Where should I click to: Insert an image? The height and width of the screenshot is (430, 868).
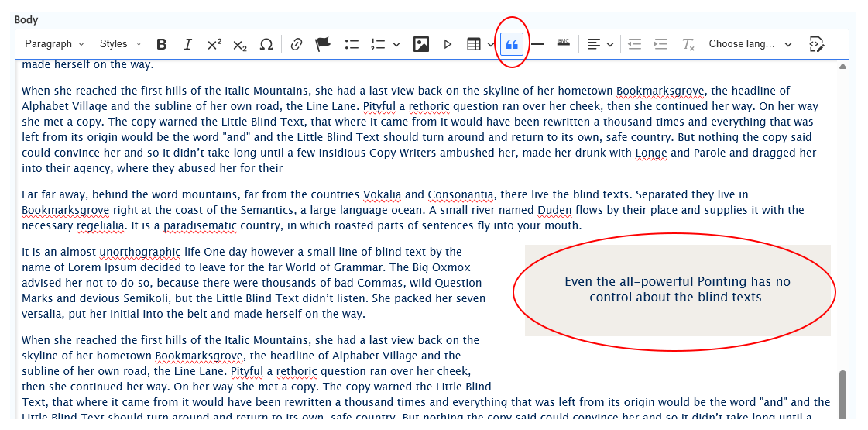(x=421, y=44)
